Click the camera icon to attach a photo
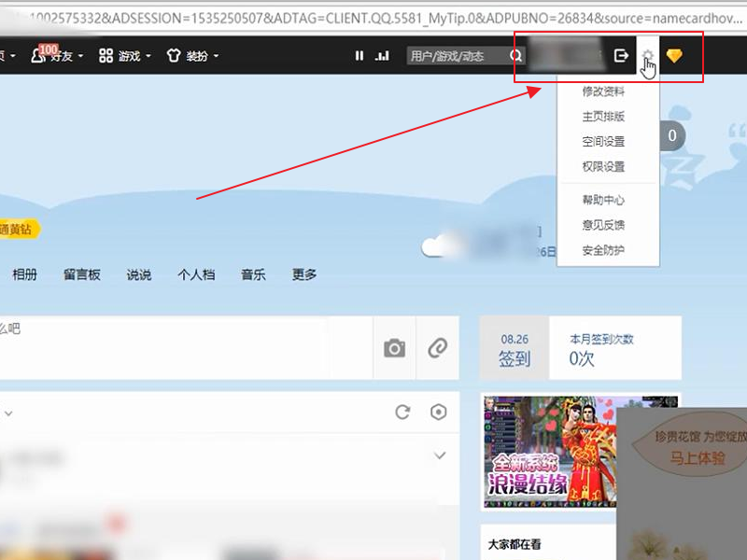This screenshot has width=747, height=560. coord(393,347)
